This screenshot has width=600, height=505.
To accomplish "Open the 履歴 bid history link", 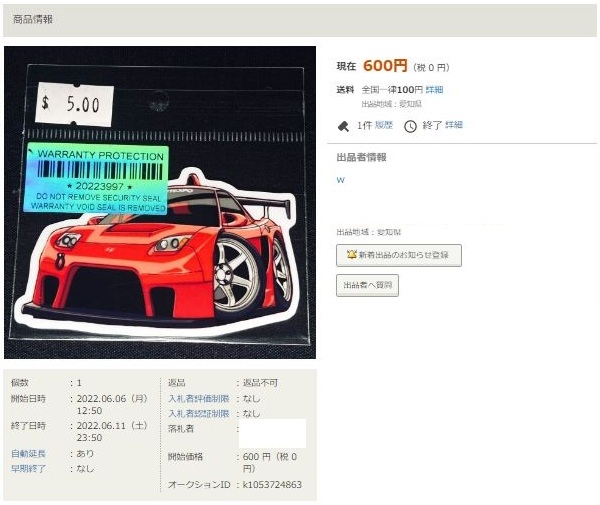I will (383, 125).
